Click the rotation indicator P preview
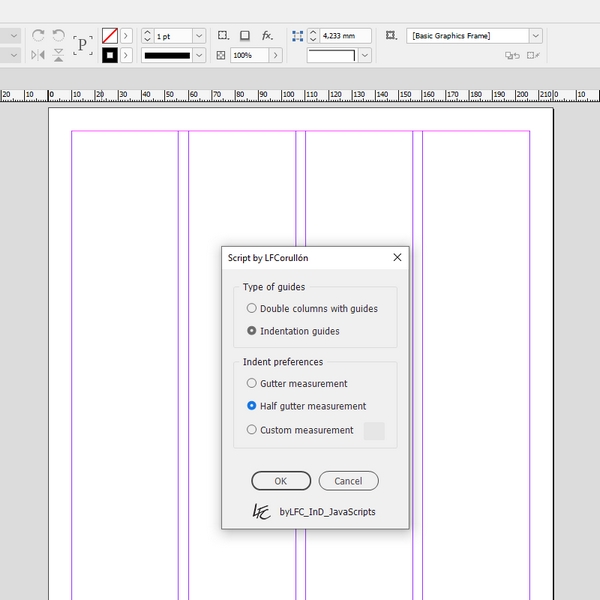Viewport: 600px width, 600px height. point(83,46)
